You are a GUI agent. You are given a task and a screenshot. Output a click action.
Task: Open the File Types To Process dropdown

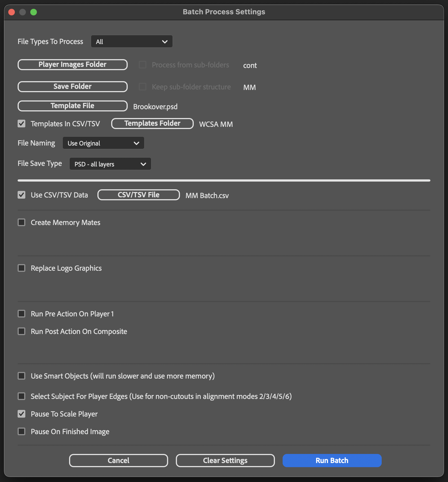(132, 42)
